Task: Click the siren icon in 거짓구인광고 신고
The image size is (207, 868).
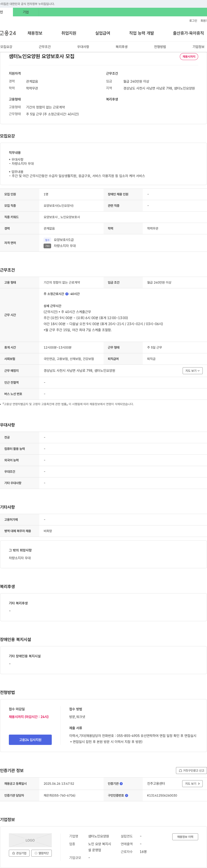Action: pos(180,770)
